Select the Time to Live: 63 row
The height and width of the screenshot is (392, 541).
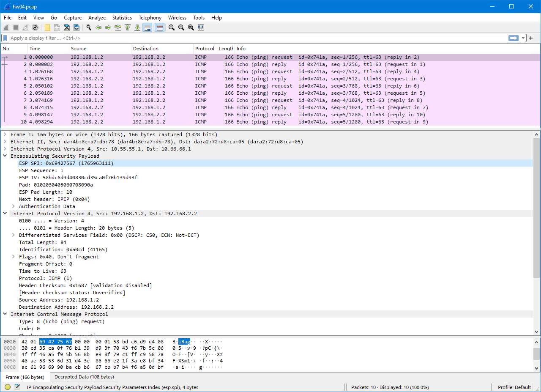tap(267, 271)
